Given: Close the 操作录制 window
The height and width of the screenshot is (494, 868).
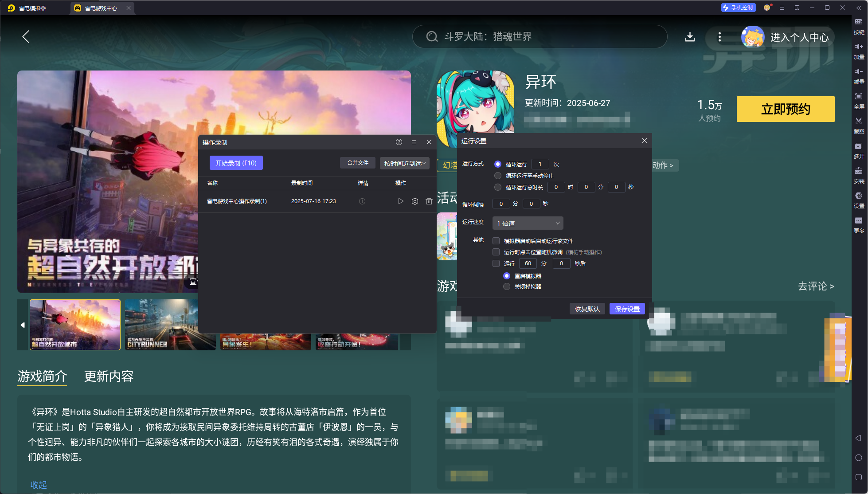Looking at the screenshot, I should point(429,142).
